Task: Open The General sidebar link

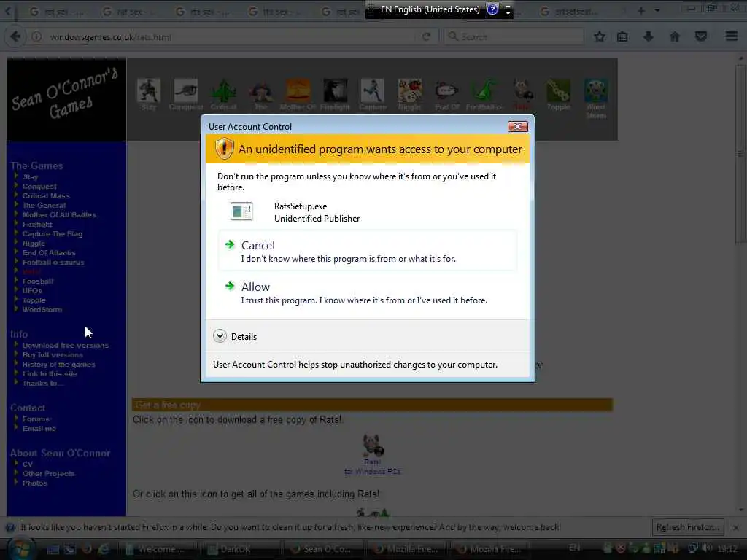Action: click(x=44, y=205)
